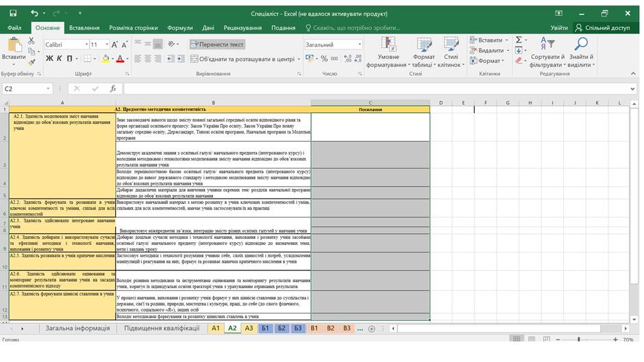Switch to Page Layout view icon
Image resolution: width=644 pixels, height=362 pixels.
pos(532,339)
